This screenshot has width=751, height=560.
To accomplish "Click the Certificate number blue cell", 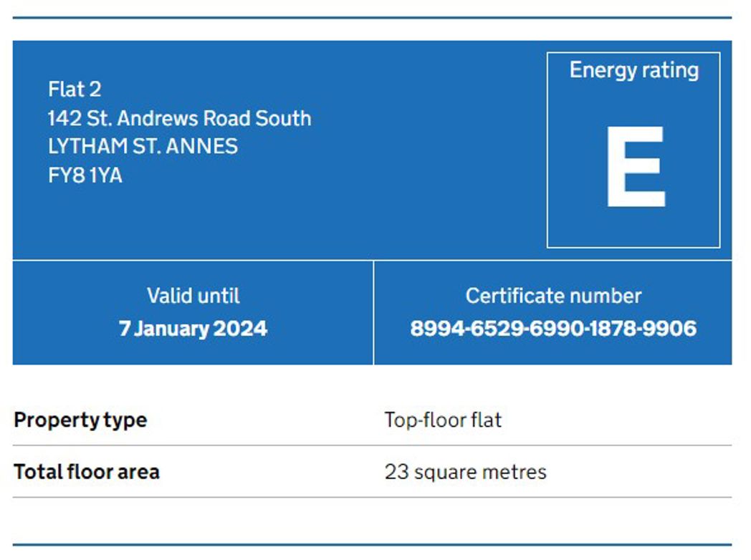I will point(553,313).
